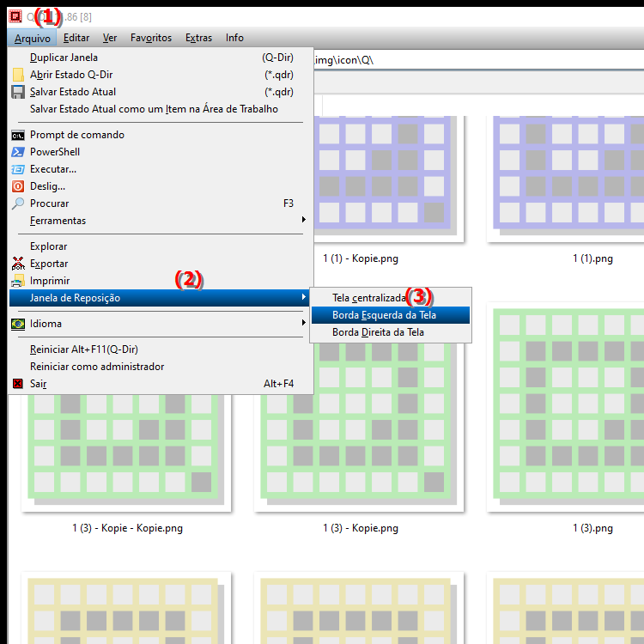Click the red Deslig power icon
Viewport: 644px width, 644px height.
click(18, 186)
